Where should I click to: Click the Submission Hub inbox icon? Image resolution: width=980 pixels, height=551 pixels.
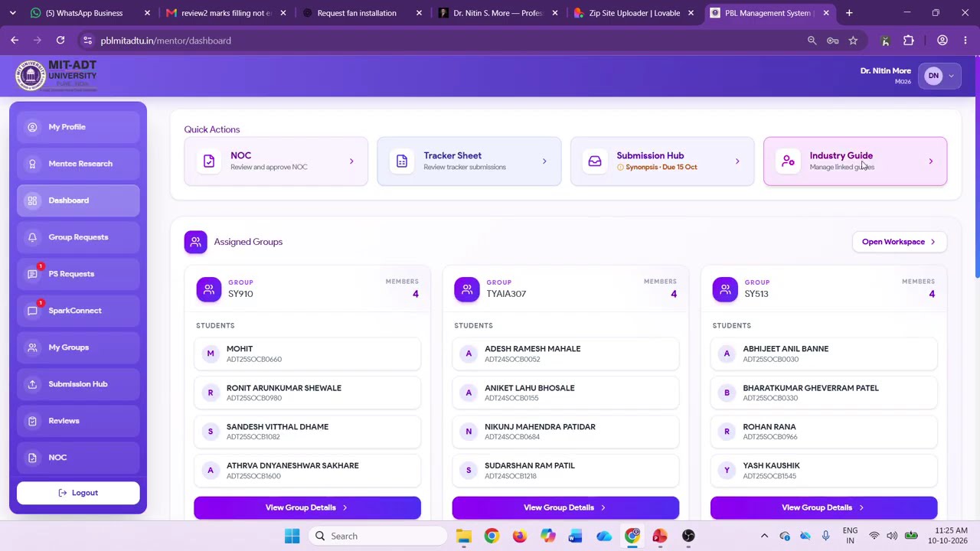coord(595,161)
